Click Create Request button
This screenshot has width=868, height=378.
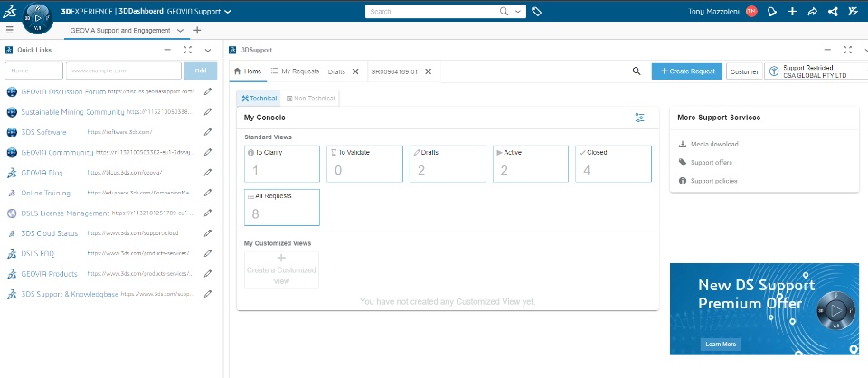pos(687,71)
